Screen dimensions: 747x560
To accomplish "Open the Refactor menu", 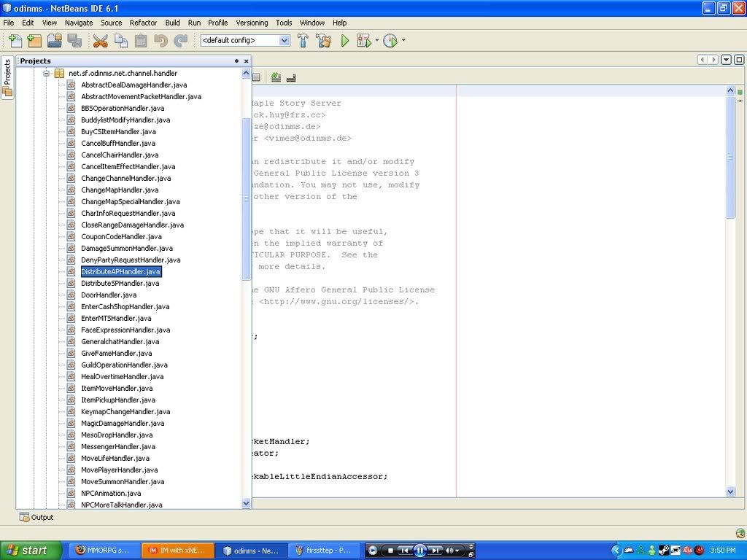I will [x=143, y=23].
